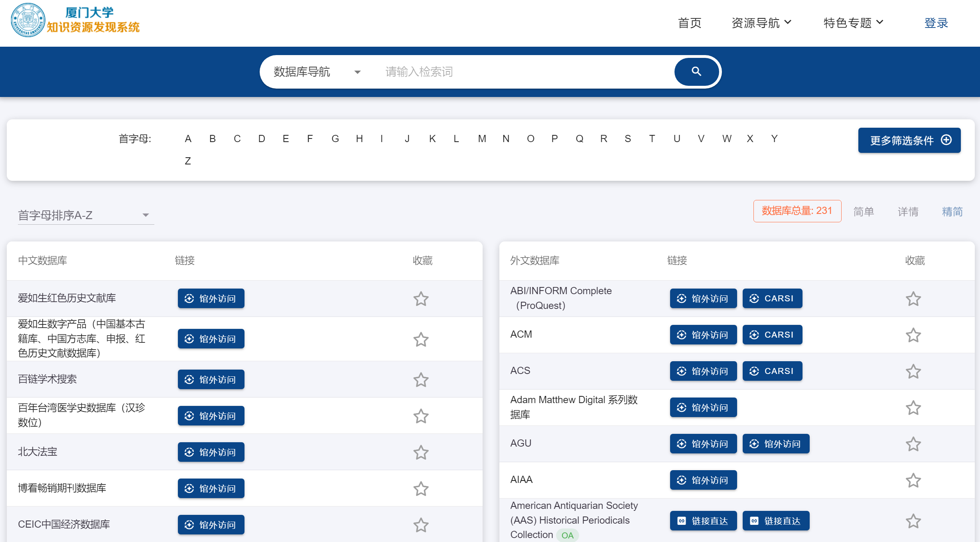980x542 pixels.
Task: Filter by initial letter M
Action: tap(482, 138)
